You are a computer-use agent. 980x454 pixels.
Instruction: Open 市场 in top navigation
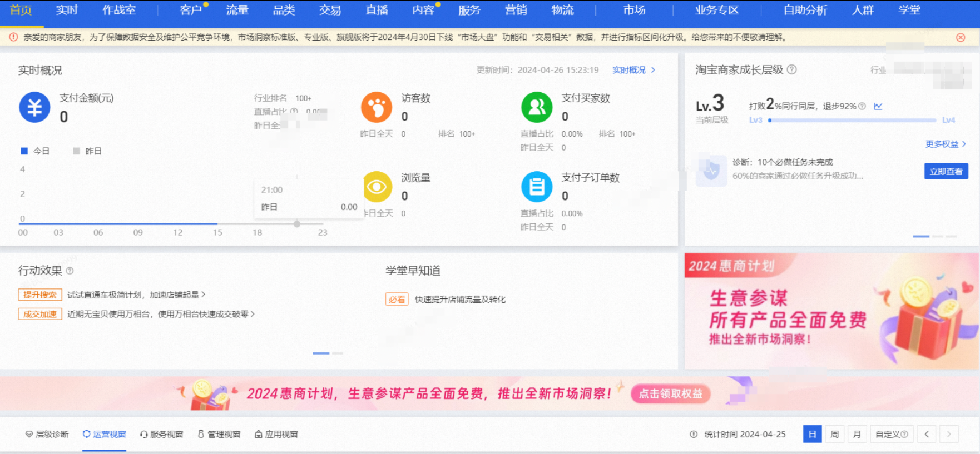(x=634, y=10)
